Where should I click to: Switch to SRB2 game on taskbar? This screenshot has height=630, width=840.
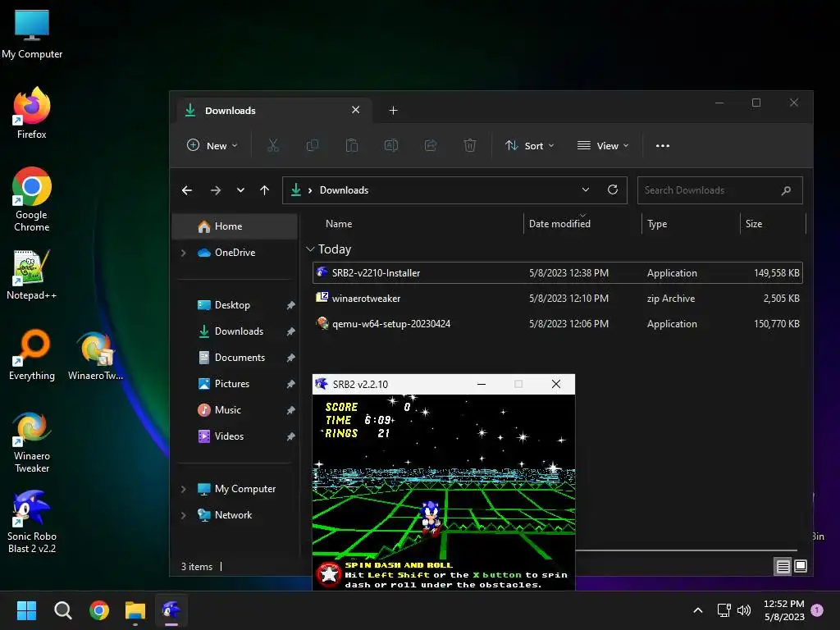pyautogui.click(x=171, y=610)
